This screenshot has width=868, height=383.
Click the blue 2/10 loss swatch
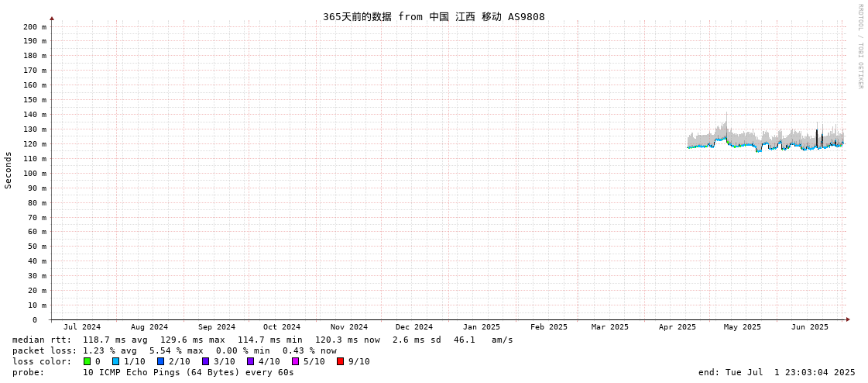160,361
